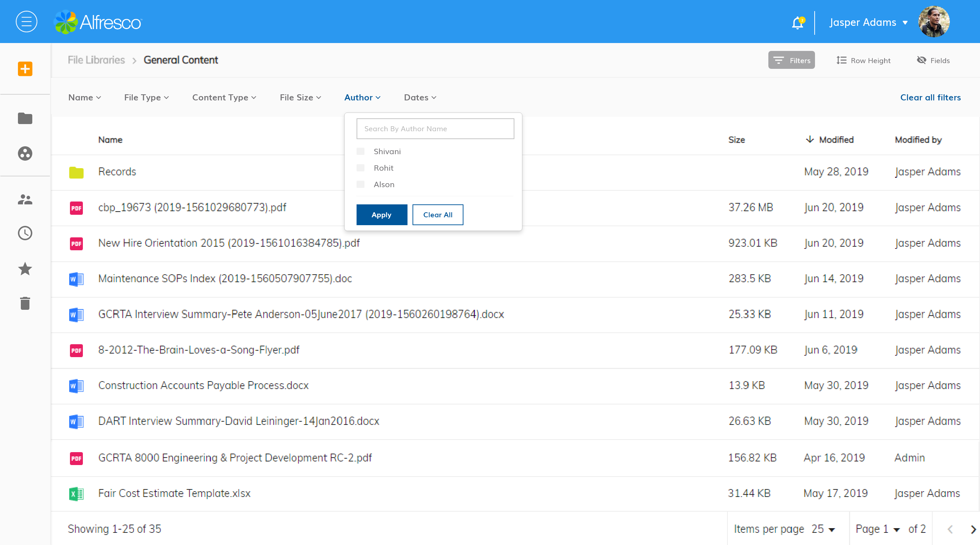View Recent Files via clock icon

pos(25,233)
